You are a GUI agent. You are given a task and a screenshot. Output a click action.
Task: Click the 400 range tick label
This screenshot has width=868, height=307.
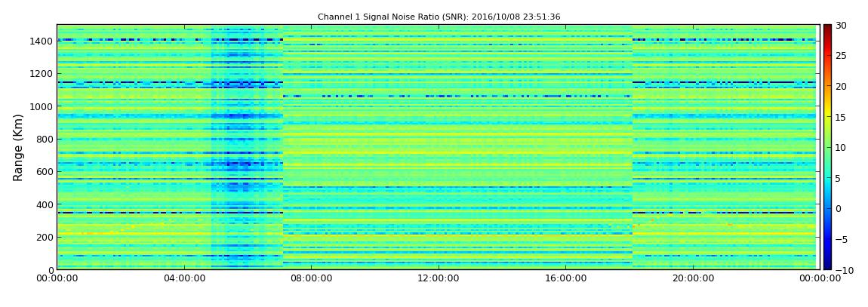[x=45, y=204]
